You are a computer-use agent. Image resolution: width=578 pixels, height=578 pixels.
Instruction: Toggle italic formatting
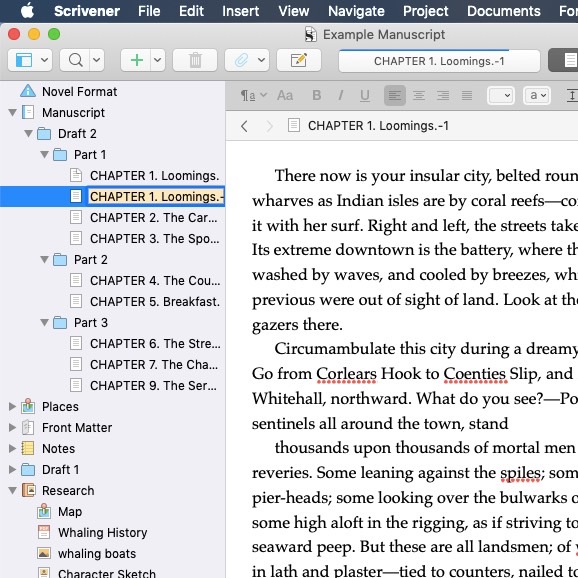[341, 95]
